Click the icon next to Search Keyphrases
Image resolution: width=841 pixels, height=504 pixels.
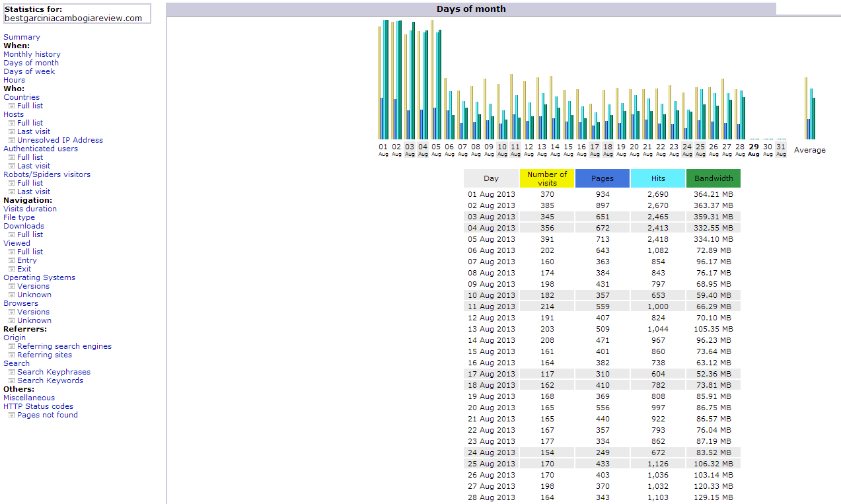pos(11,372)
